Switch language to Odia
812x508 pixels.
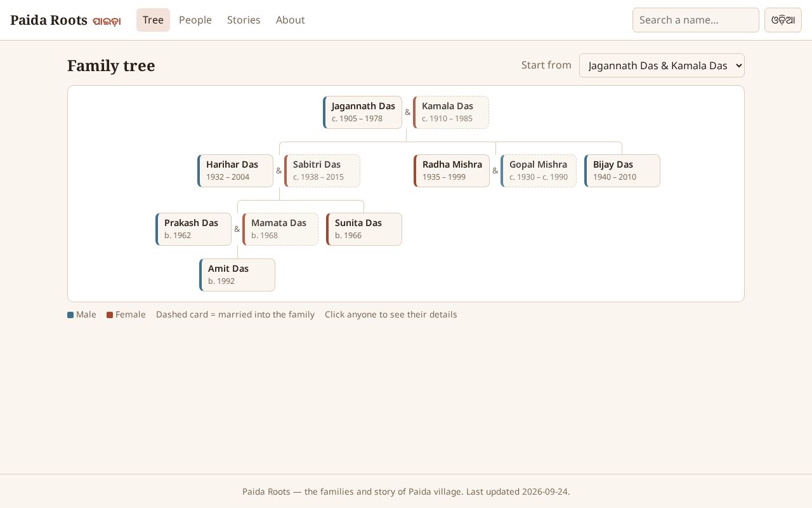783,20
